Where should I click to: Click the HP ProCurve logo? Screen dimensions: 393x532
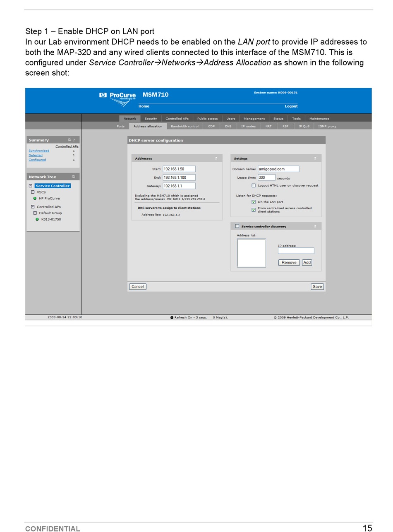tap(117, 99)
